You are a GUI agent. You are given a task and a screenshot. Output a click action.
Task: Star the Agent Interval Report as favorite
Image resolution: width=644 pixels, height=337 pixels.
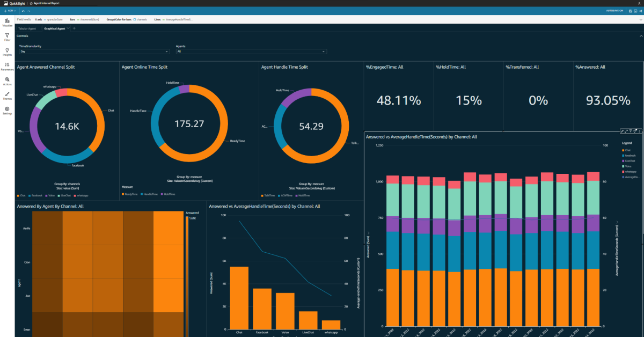[30, 2]
